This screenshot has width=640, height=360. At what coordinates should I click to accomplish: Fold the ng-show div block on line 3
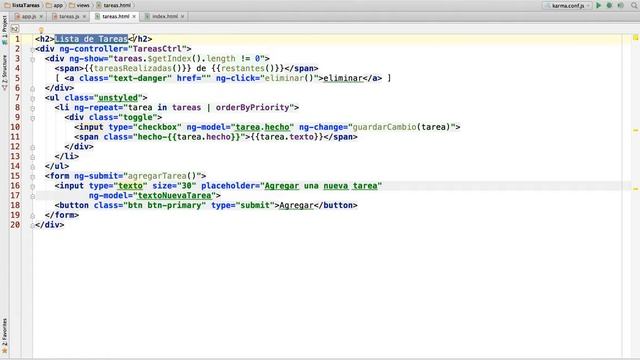tap(32, 60)
